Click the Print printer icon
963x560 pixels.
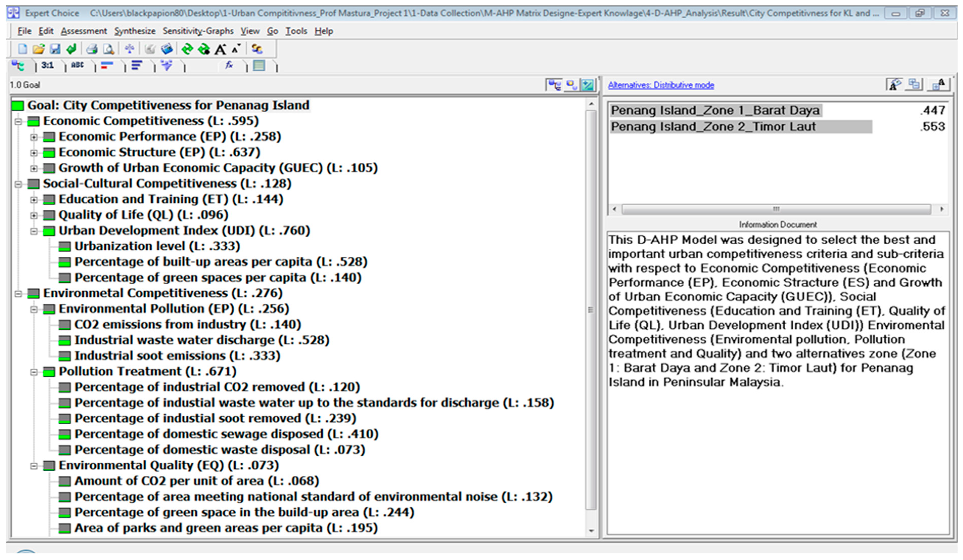[92, 49]
